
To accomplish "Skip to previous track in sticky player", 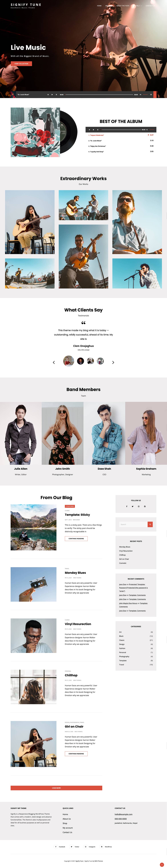I will tap(48, 95).
